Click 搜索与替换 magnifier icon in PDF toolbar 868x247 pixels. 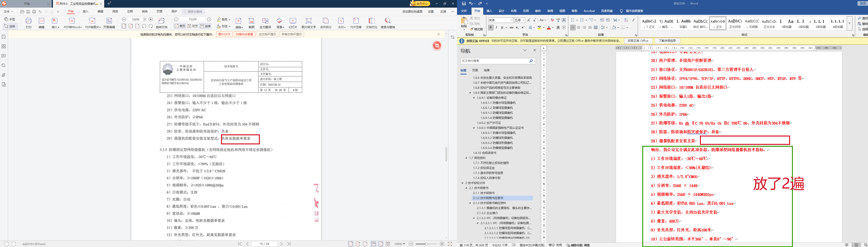[x=387, y=21]
